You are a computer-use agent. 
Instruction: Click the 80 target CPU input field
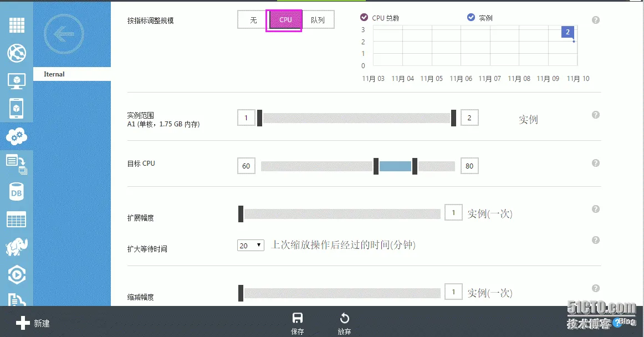point(469,165)
